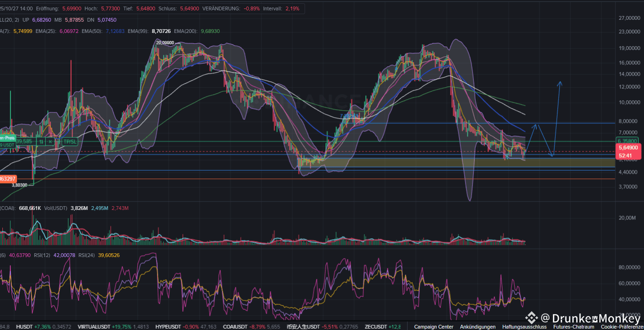Open Ankündigungen in the footer

478,327
